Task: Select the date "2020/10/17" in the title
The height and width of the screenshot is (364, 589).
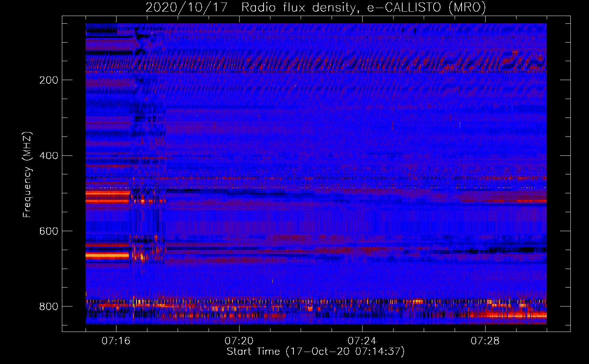Action: coord(186,7)
